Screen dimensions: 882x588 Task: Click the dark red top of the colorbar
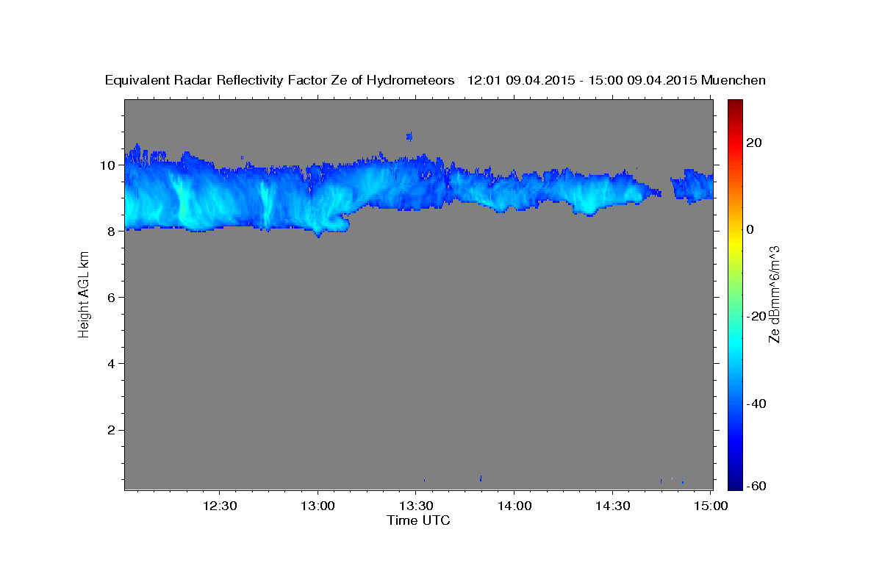(735, 105)
